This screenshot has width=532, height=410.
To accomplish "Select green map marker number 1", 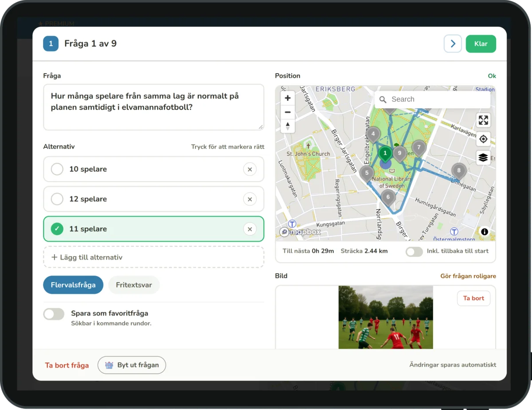I will 385,154.
